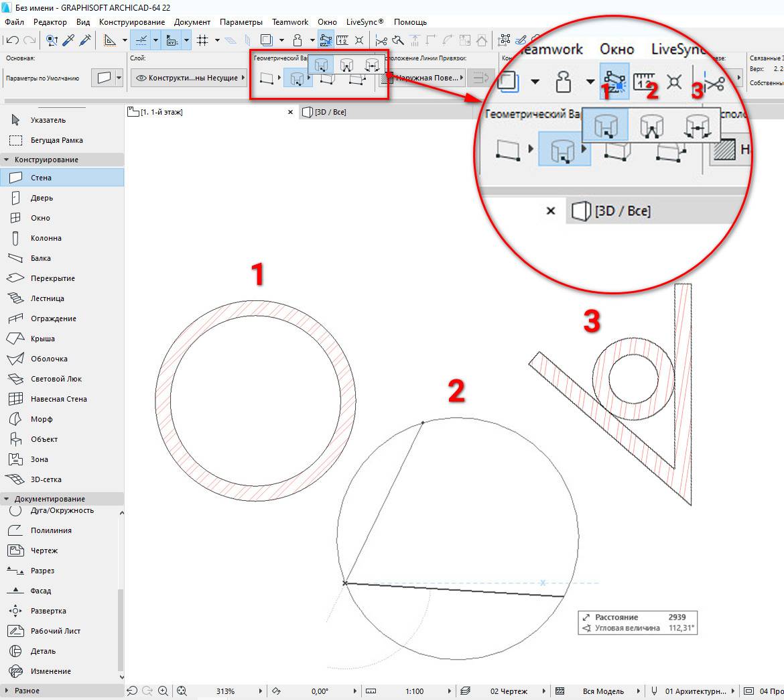Pick the Roof (Крыша) tool
Viewport: 784px width, 700px height.
pos(42,339)
